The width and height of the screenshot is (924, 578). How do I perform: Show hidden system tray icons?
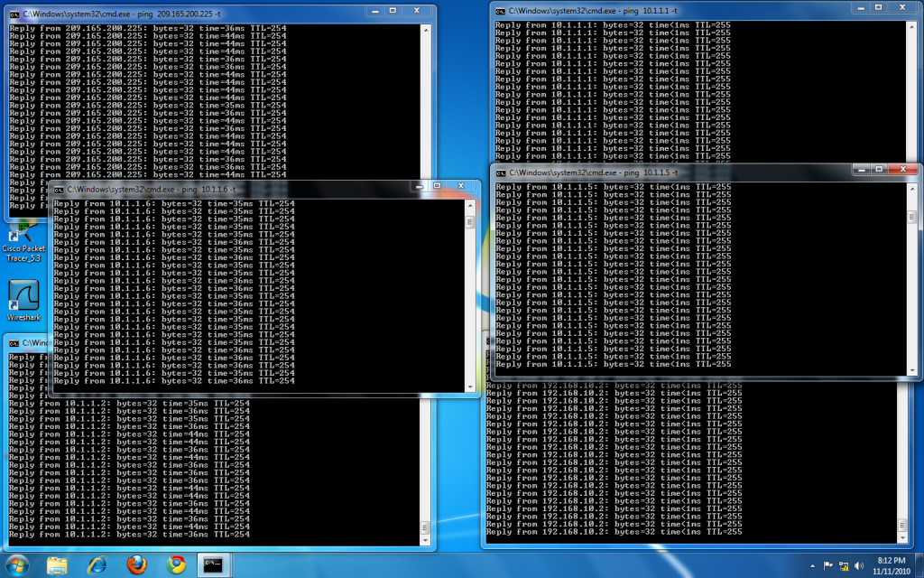click(813, 565)
